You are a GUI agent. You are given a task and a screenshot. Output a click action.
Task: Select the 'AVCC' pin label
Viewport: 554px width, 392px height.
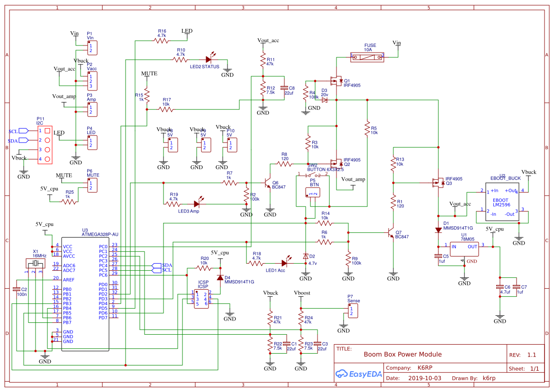[x=69, y=256]
